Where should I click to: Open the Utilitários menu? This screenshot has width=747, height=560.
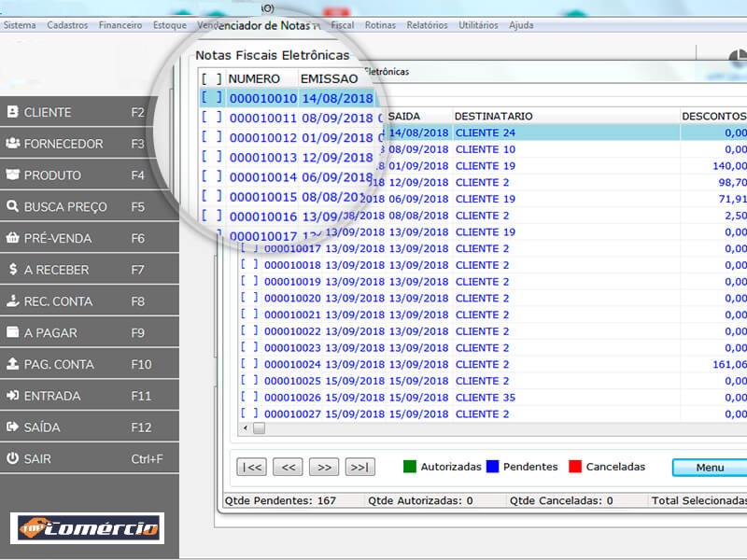point(478,25)
